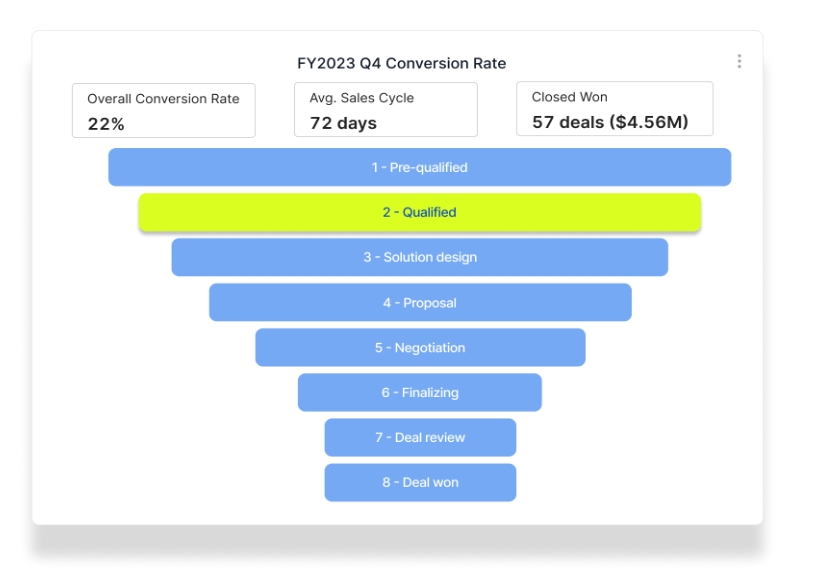Click the 57 deals ($4.56M) figure
Image resolution: width=821 pixels, height=584 pixels.
(x=610, y=122)
